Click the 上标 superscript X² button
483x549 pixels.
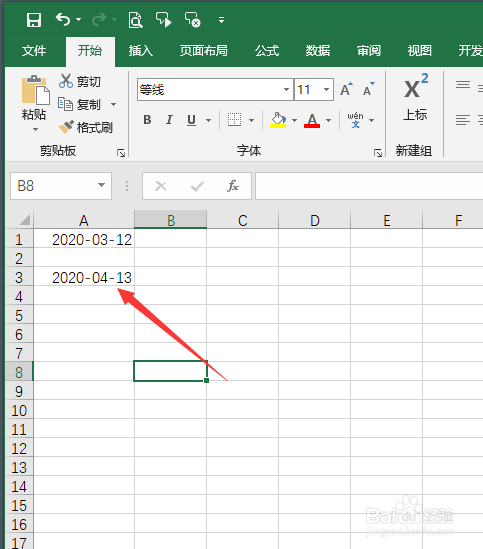pos(415,97)
